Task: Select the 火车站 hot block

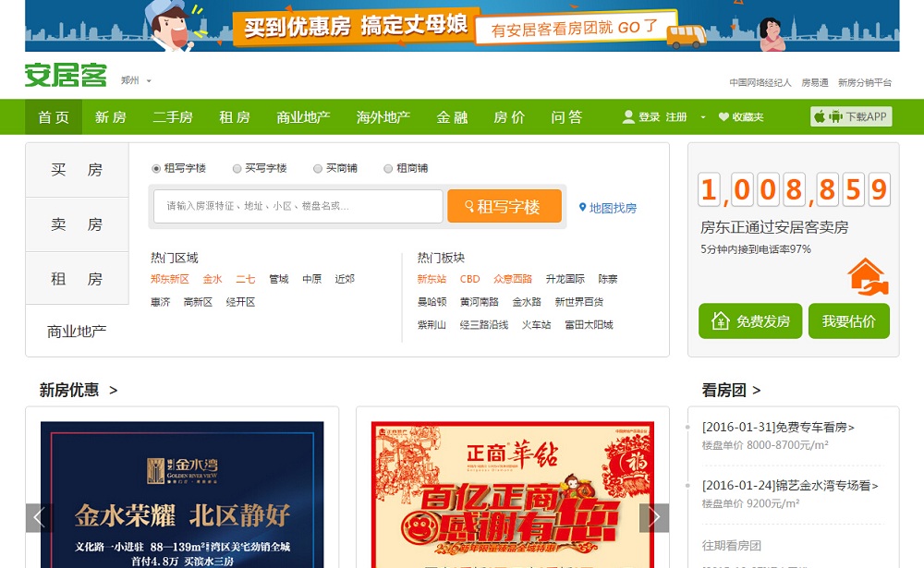Action: [x=536, y=325]
